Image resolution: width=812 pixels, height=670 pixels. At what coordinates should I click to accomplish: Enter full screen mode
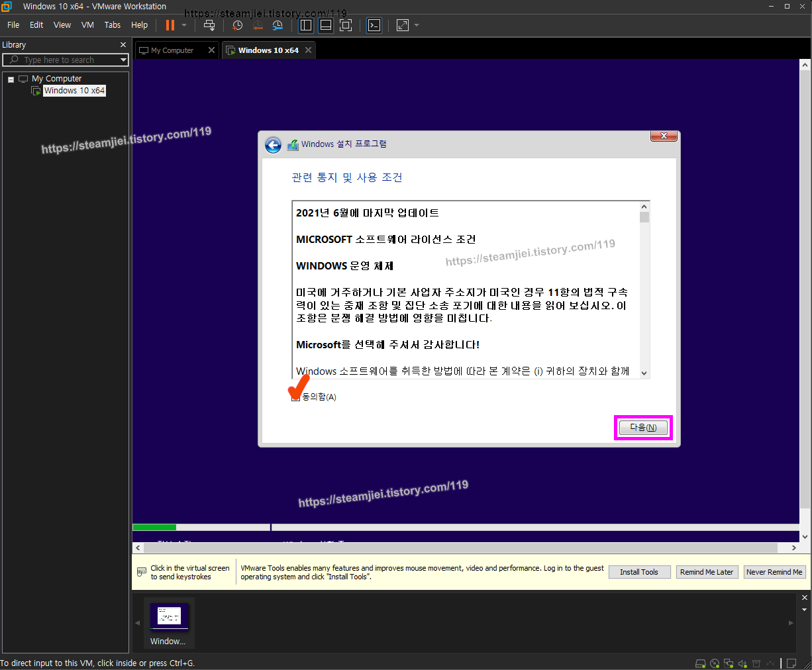[346, 25]
